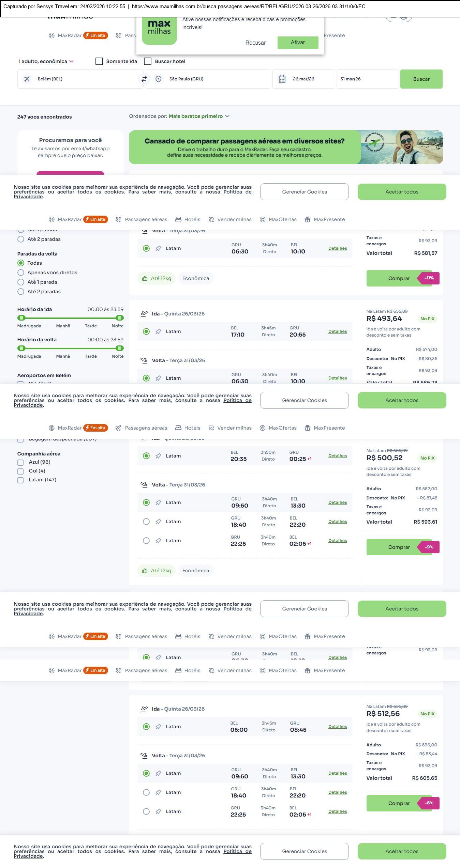Filter by Azul (96) airline checkbox
This screenshot has width=460, height=868.
(x=20, y=462)
